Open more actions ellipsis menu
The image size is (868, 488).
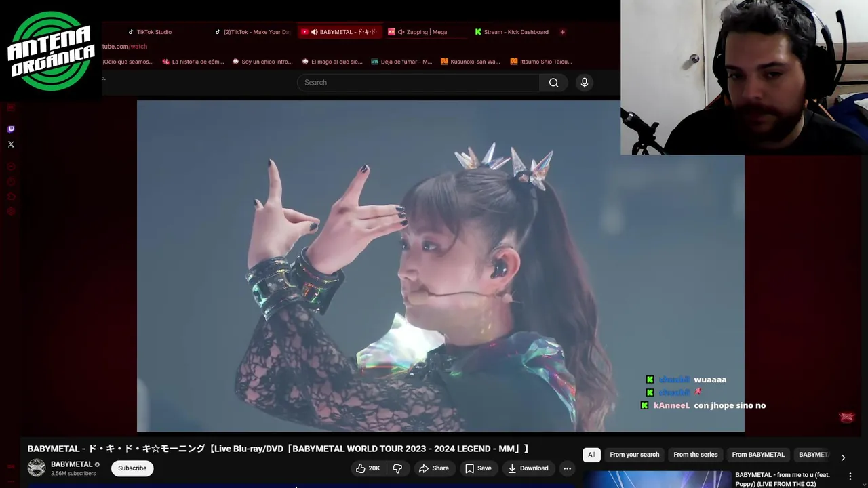567,468
